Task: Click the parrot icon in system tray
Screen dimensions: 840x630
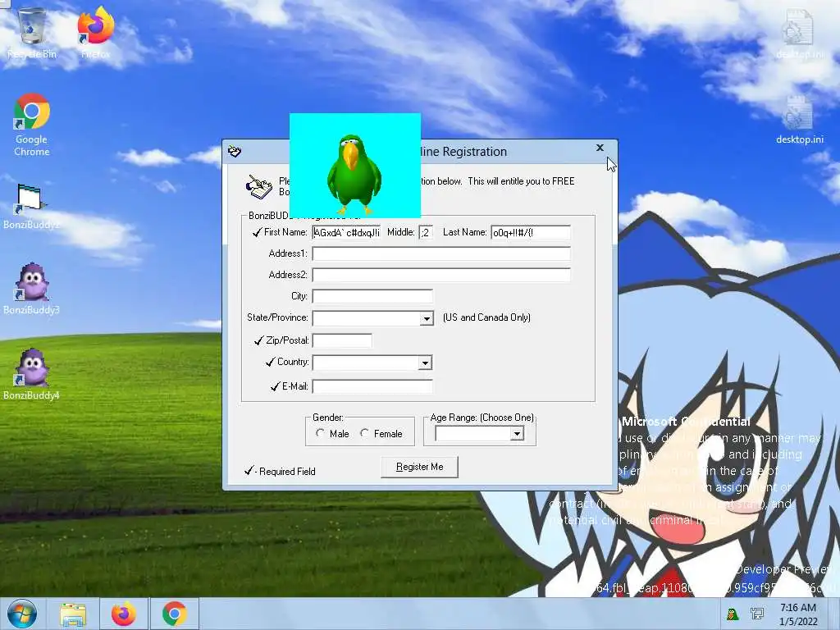Action: (x=732, y=614)
